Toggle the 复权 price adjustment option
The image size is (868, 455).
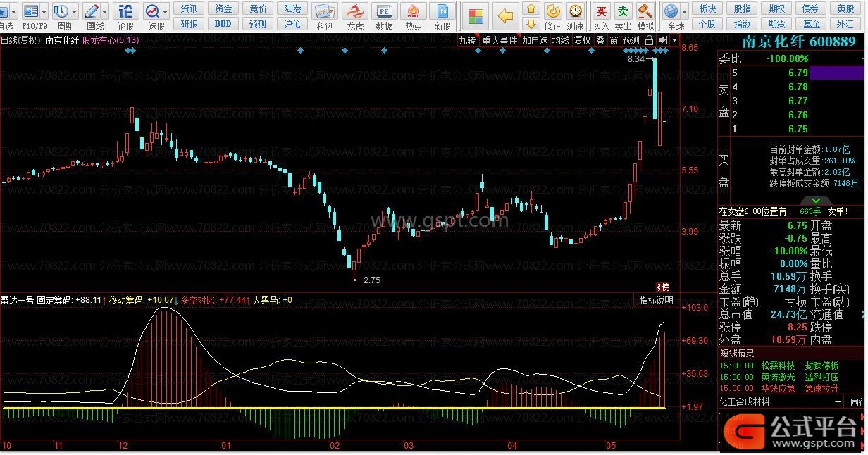click(x=583, y=40)
